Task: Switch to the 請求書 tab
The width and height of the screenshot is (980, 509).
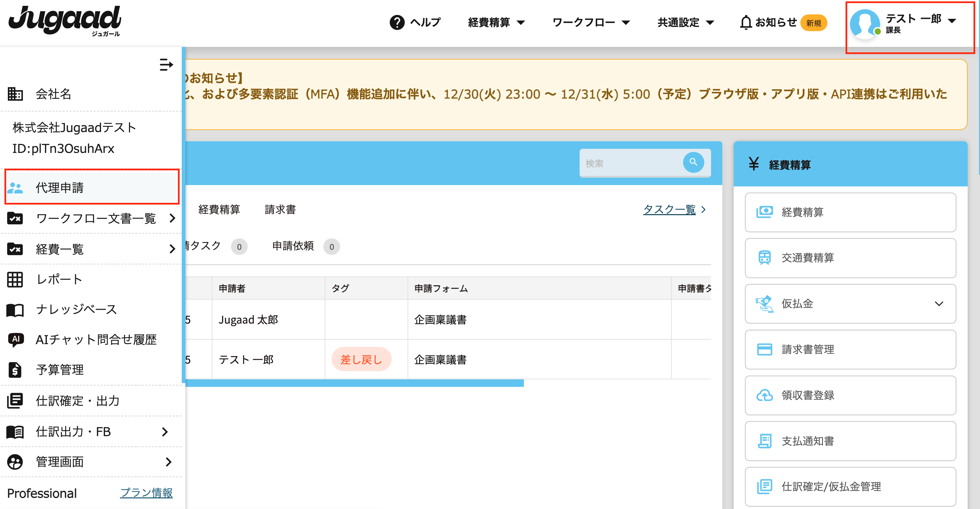Action: click(x=280, y=210)
